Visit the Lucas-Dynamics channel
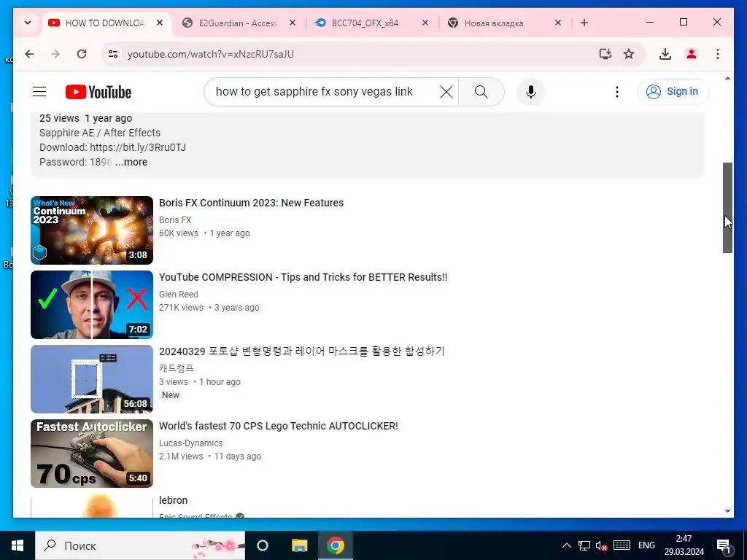The height and width of the screenshot is (560, 747). point(190,443)
